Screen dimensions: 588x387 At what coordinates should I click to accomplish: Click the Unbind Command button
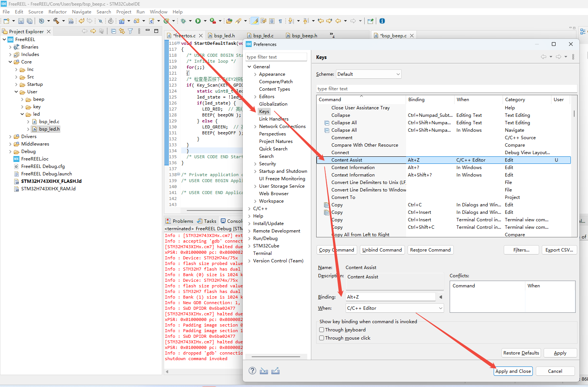[382, 250]
